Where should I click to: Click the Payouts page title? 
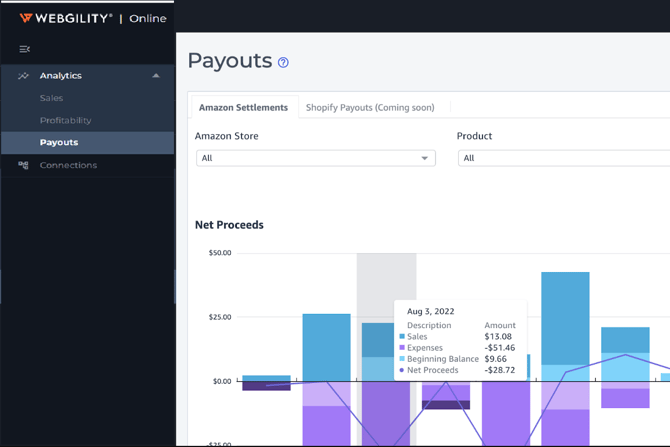point(230,61)
